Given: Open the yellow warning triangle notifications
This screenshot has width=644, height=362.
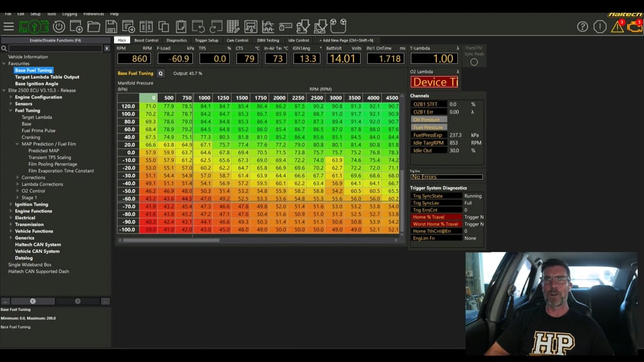Looking at the screenshot, I should [617, 27].
